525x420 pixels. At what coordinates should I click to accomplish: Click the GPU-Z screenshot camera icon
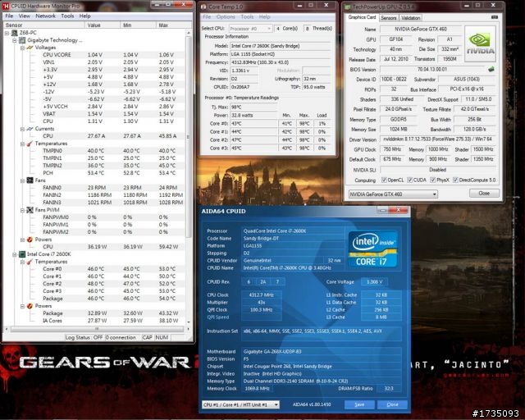pos(494,17)
